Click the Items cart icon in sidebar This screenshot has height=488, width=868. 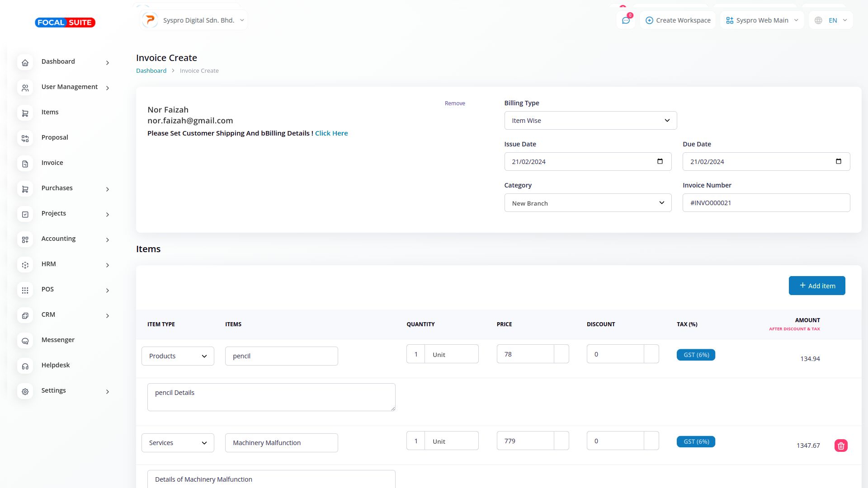(25, 113)
